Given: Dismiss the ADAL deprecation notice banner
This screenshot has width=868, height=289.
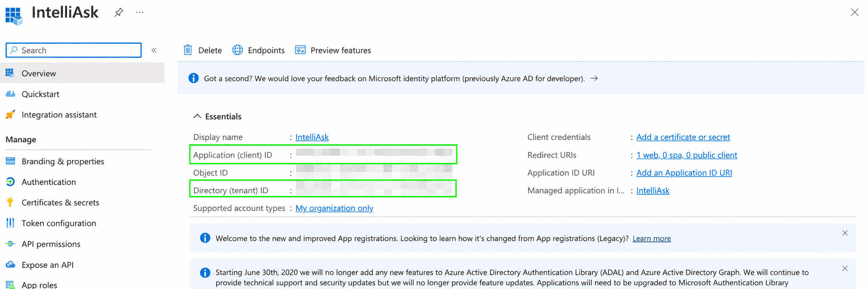Looking at the screenshot, I should 845,269.
